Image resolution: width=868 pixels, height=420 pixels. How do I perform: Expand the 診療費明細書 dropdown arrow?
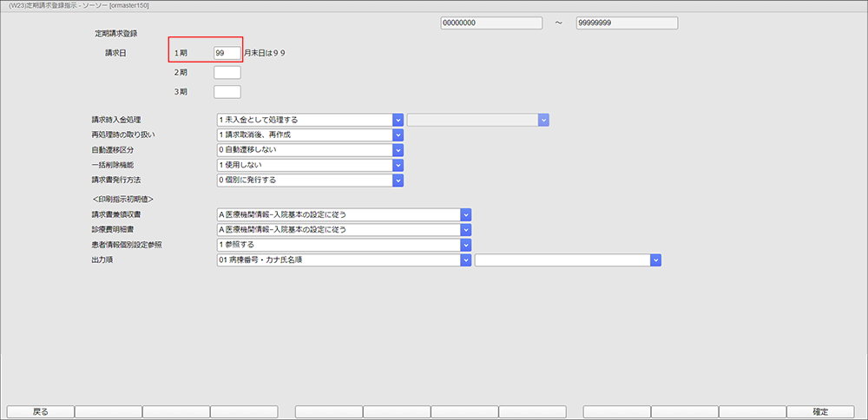tap(465, 230)
